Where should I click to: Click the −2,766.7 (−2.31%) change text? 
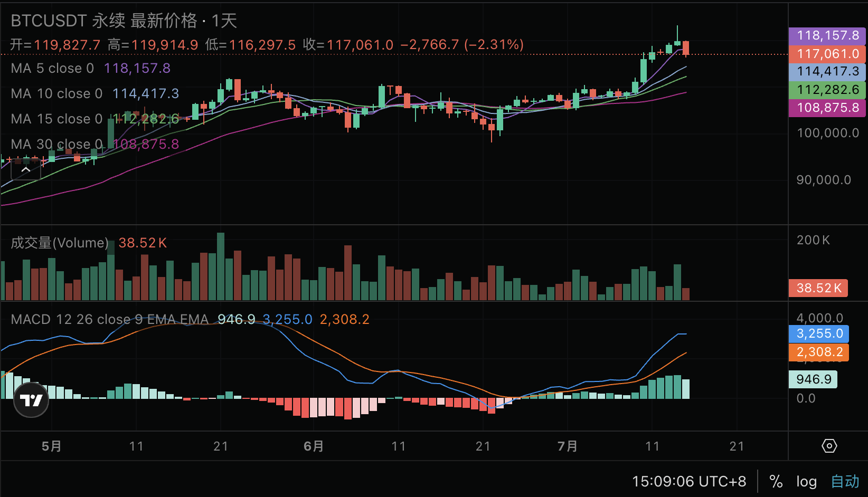(462, 45)
